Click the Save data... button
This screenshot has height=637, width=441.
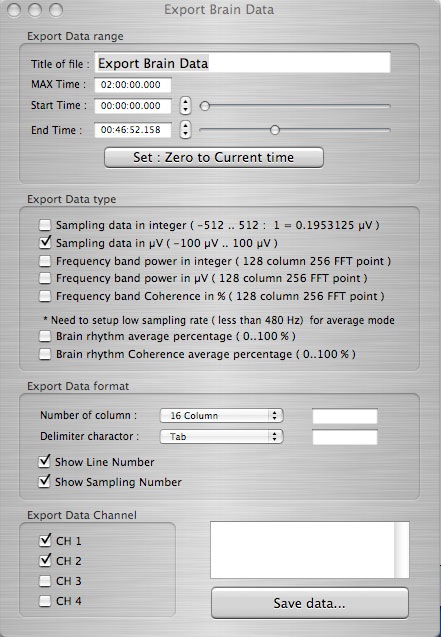pos(310,603)
